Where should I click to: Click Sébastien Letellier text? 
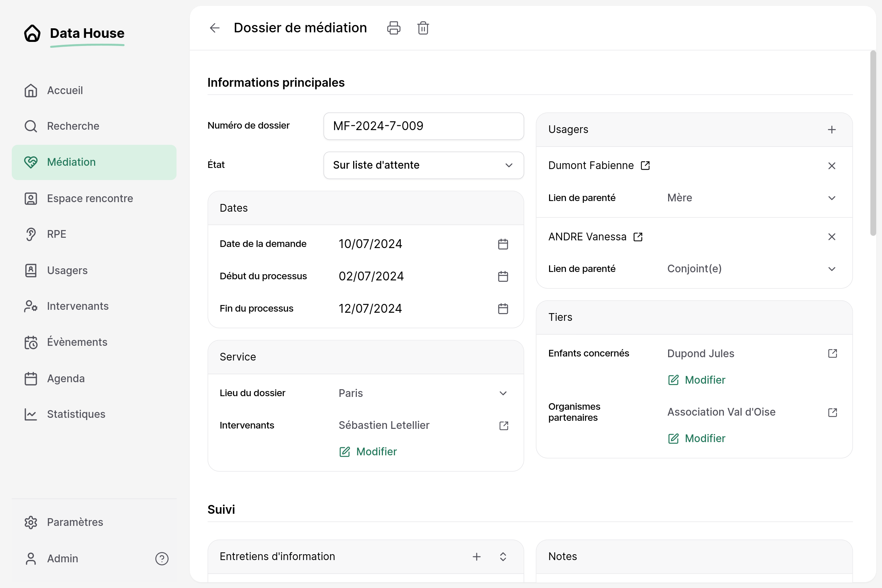(x=384, y=425)
